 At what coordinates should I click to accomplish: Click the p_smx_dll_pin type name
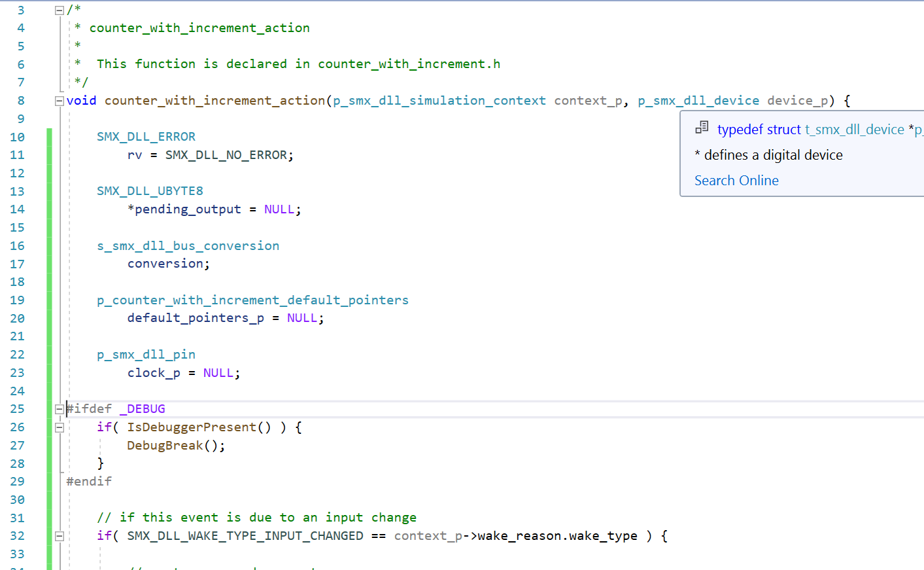[x=146, y=355]
